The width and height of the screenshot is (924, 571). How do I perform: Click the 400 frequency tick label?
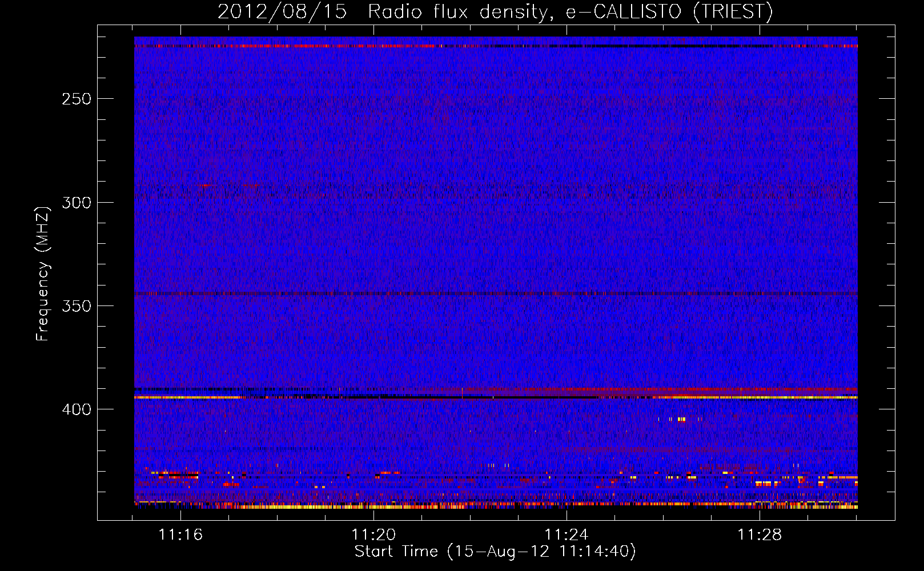[76, 409]
